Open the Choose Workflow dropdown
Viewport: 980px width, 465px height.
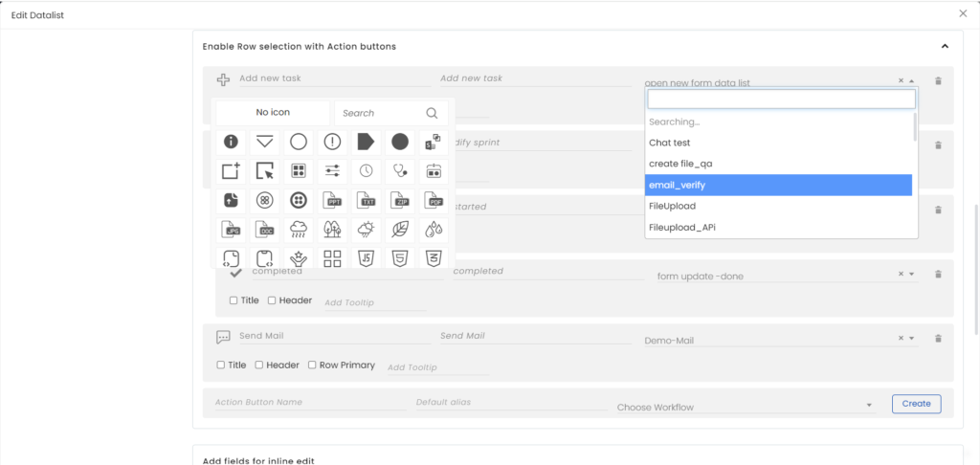pyautogui.click(x=745, y=407)
